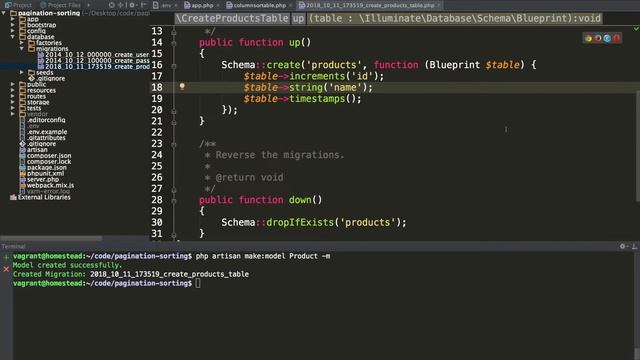Click fold marker beside line 16
This screenshot has height=360, width=640.
click(x=174, y=65)
